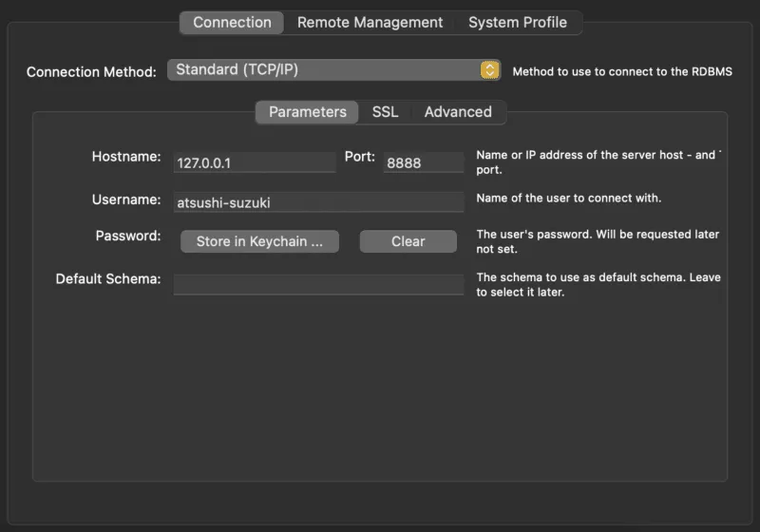Select the Username field with atsushi-suzuki

(317, 201)
